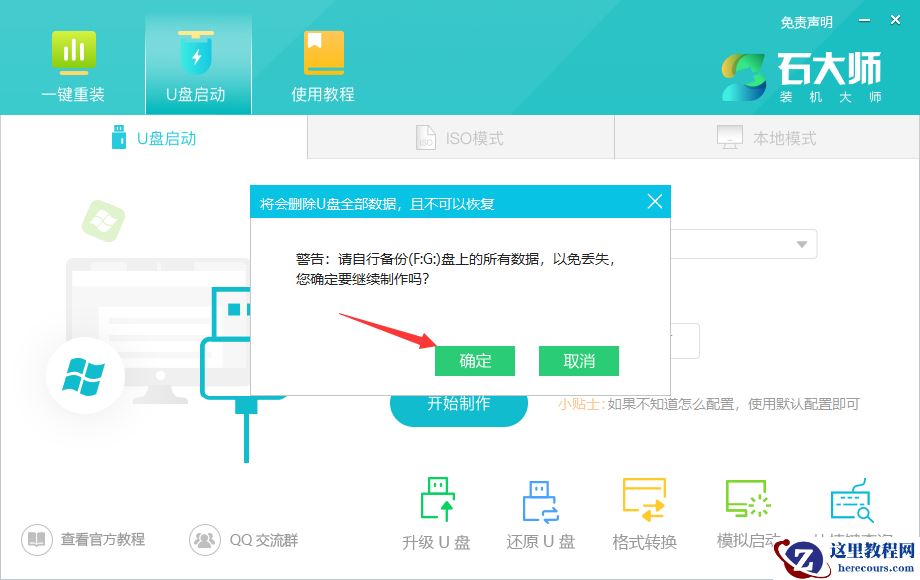
Task: Confirm by clicking the 确定 button
Action: [475, 361]
